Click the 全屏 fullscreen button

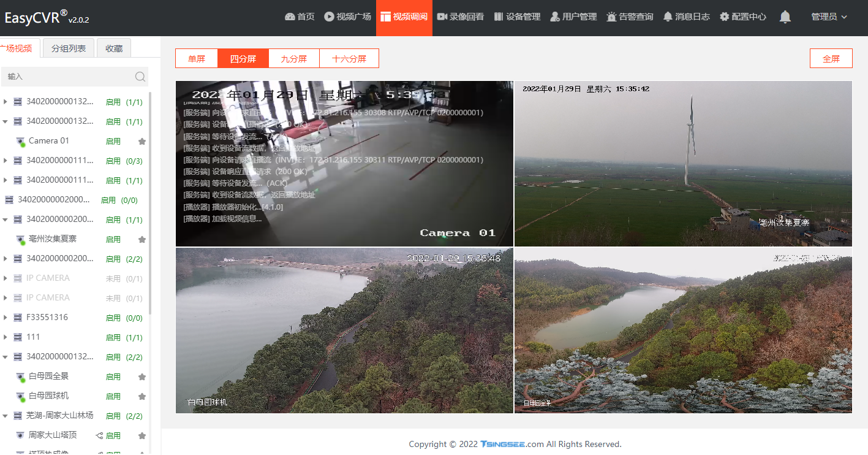831,59
